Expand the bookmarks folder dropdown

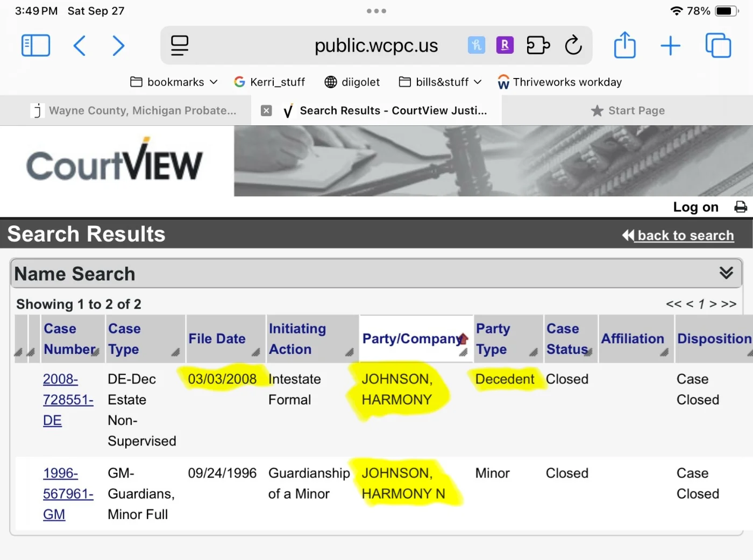[x=174, y=82]
